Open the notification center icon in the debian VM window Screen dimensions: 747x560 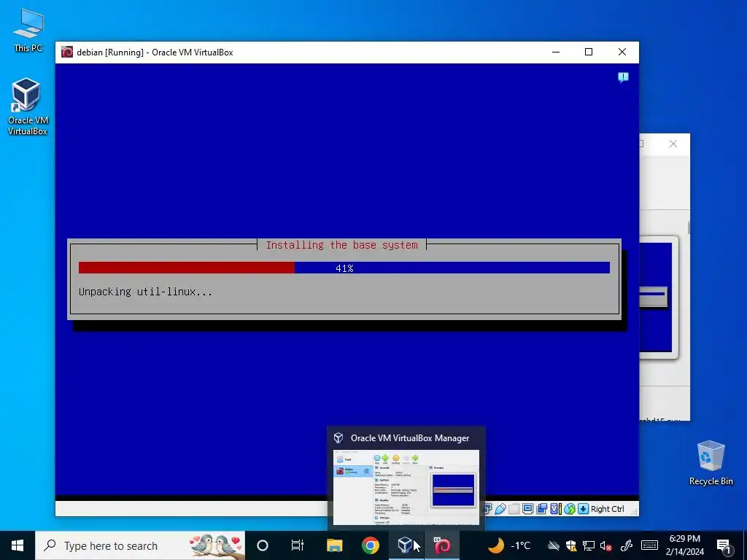(x=623, y=77)
